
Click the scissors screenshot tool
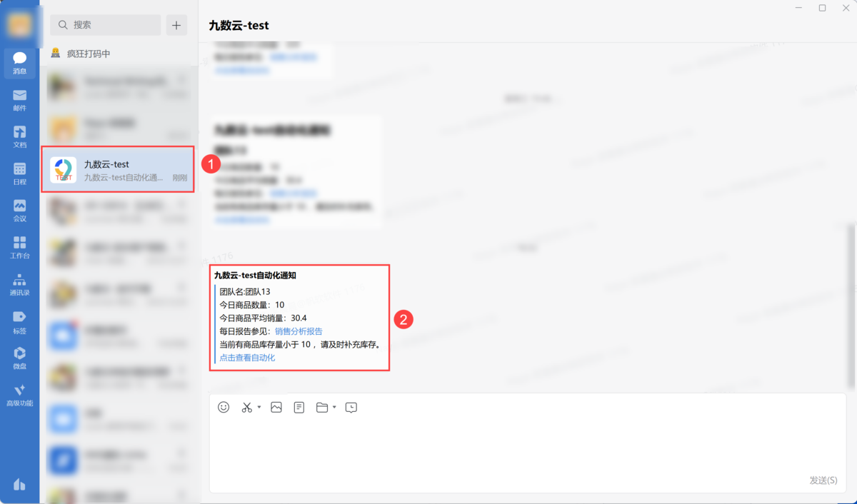point(247,407)
